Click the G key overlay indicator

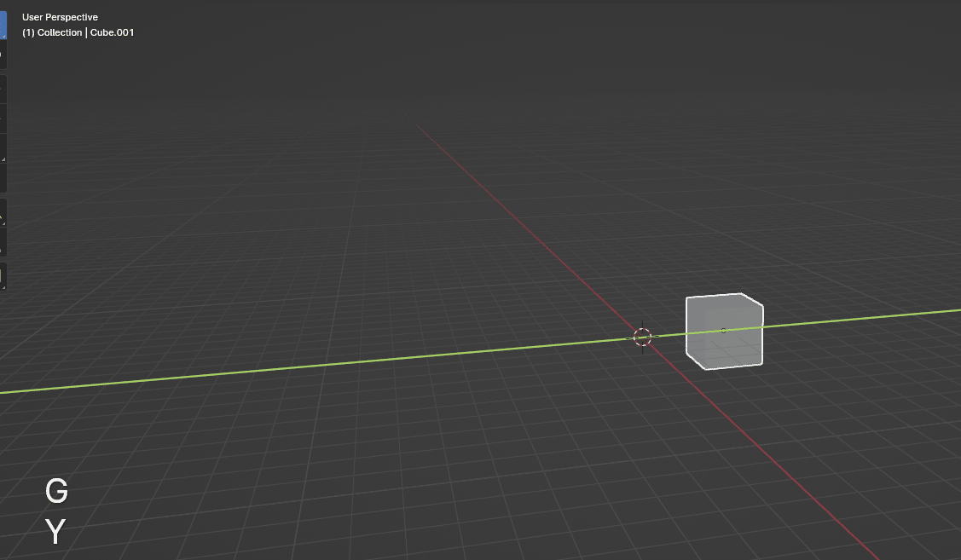[56, 491]
